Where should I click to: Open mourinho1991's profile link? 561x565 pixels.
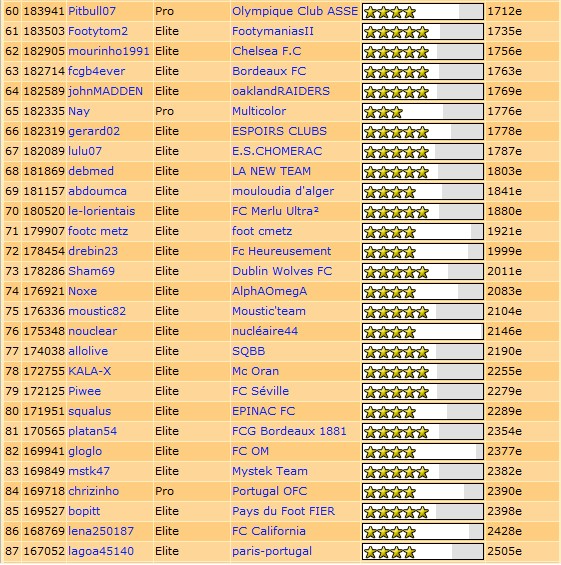[x=108, y=51]
